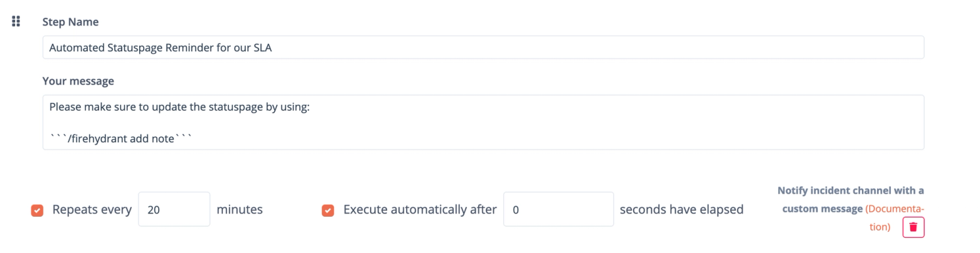Place cursor after 'SLA' in the Step Name field
This screenshot has height=253, width=980.
(x=272, y=47)
